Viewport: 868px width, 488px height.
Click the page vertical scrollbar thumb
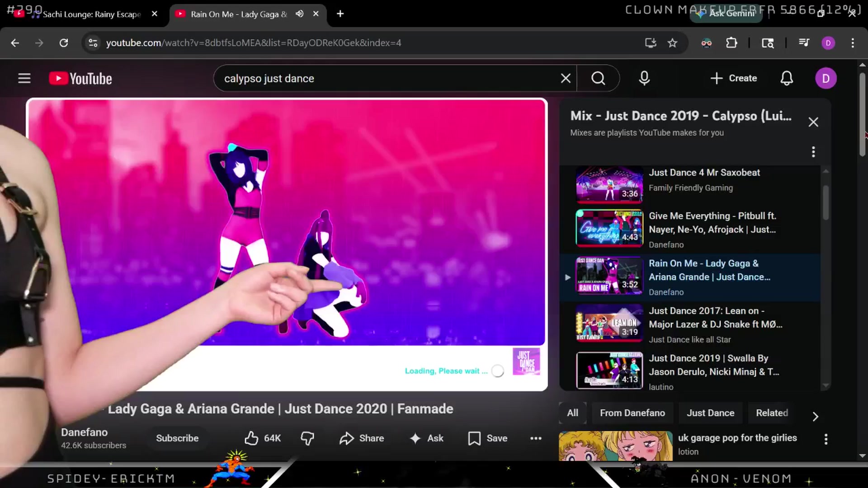tap(863, 114)
